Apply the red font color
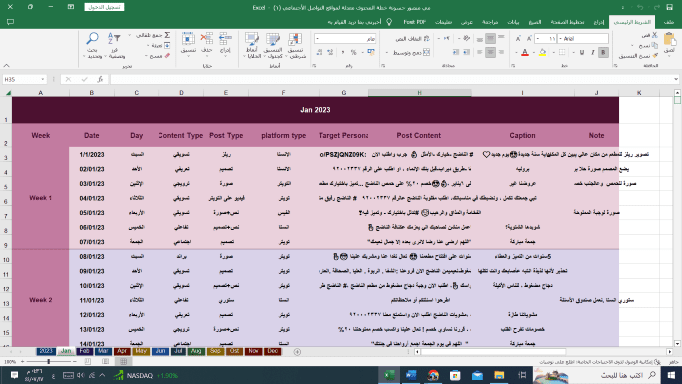 [525, 53]
